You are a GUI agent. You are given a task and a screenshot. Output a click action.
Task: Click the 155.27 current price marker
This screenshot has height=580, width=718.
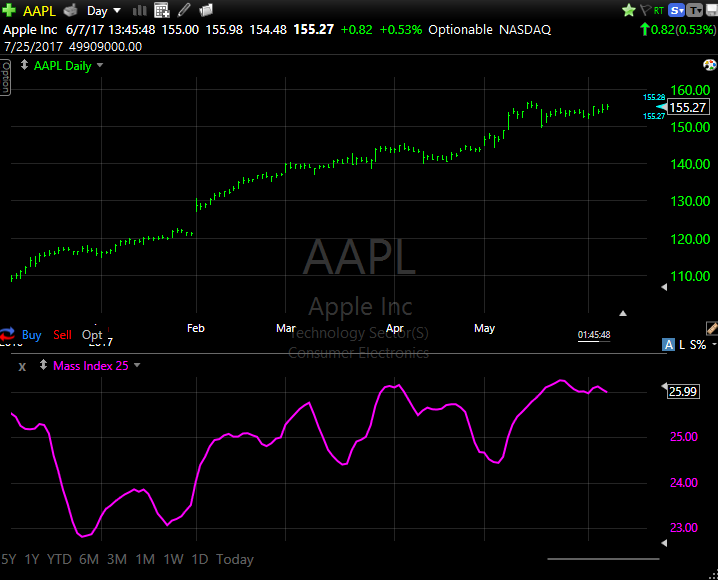point(687,108)
